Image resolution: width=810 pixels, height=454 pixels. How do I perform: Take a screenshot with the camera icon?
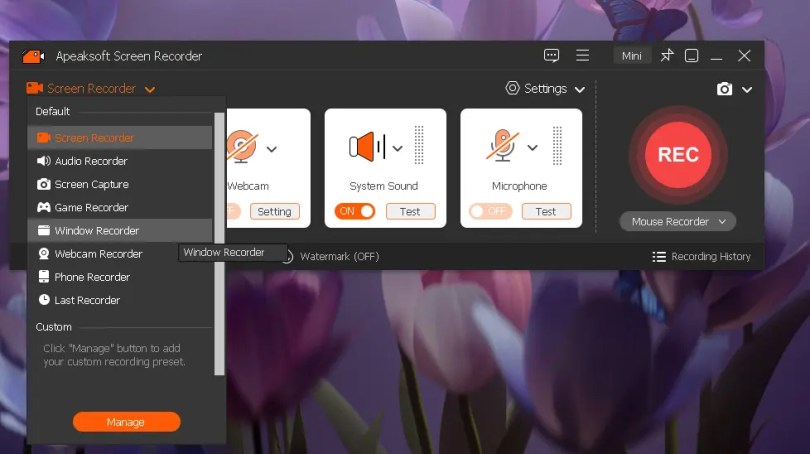tap(724, 89)
